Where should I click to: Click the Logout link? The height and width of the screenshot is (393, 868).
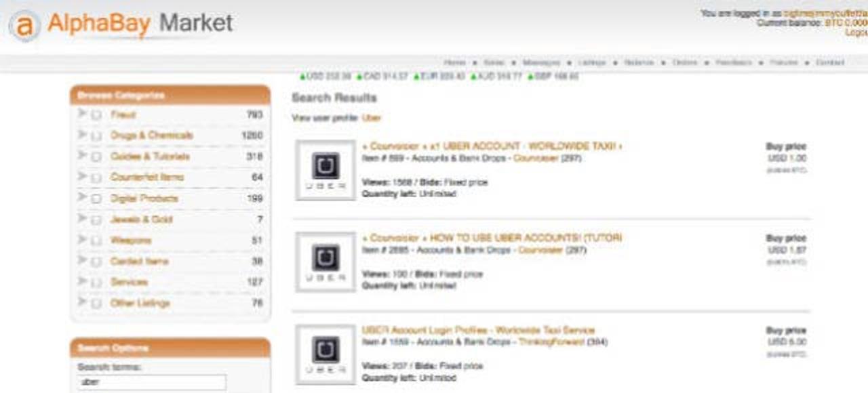pos(859,30)
